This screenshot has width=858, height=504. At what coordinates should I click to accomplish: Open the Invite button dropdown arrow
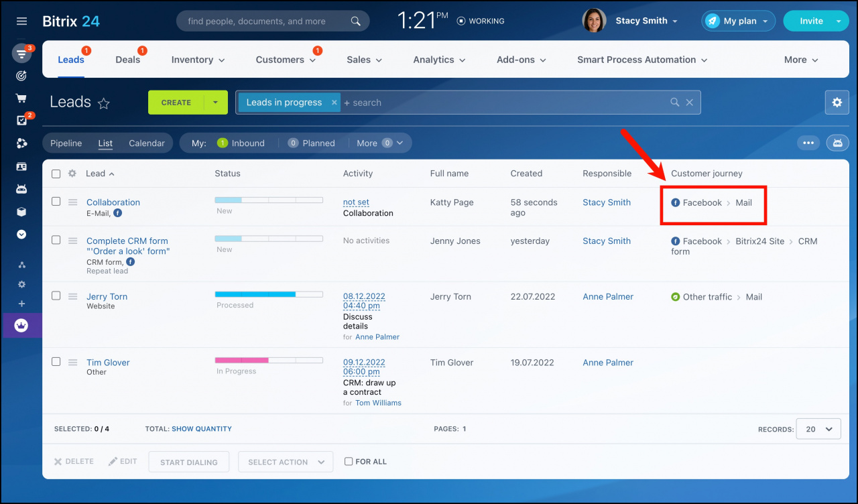[839, 21]
